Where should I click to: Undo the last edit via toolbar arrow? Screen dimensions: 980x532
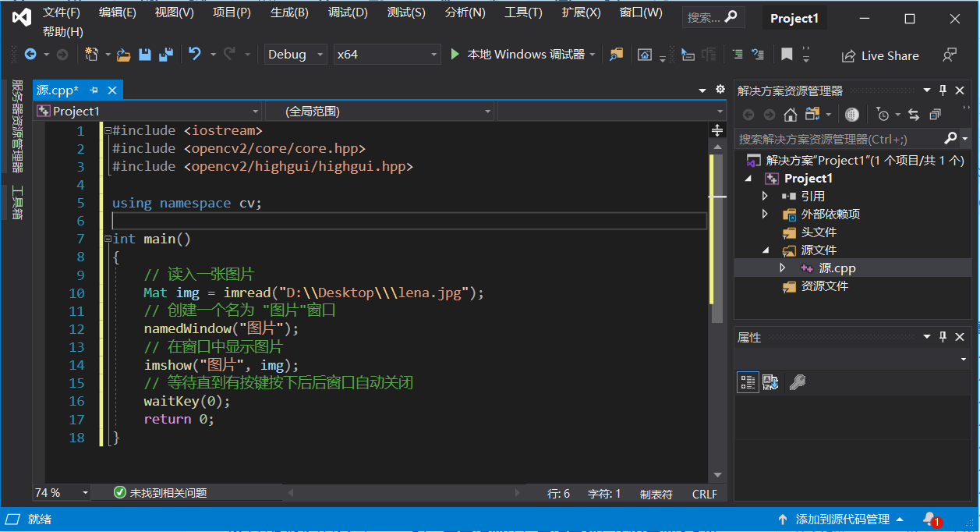point(195,55)
